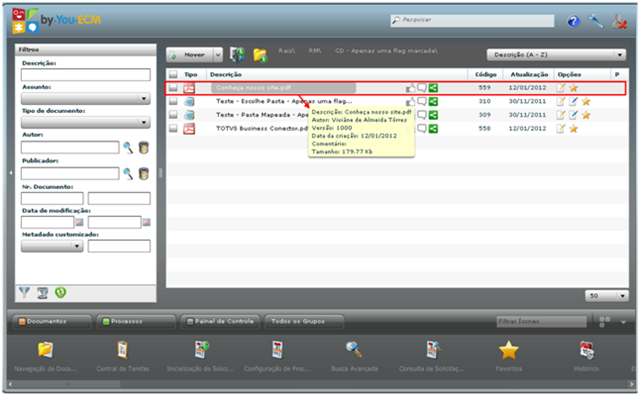Click blue edit pencil for document 310
The image size is (640, 396).
click(x=573, y=101)
